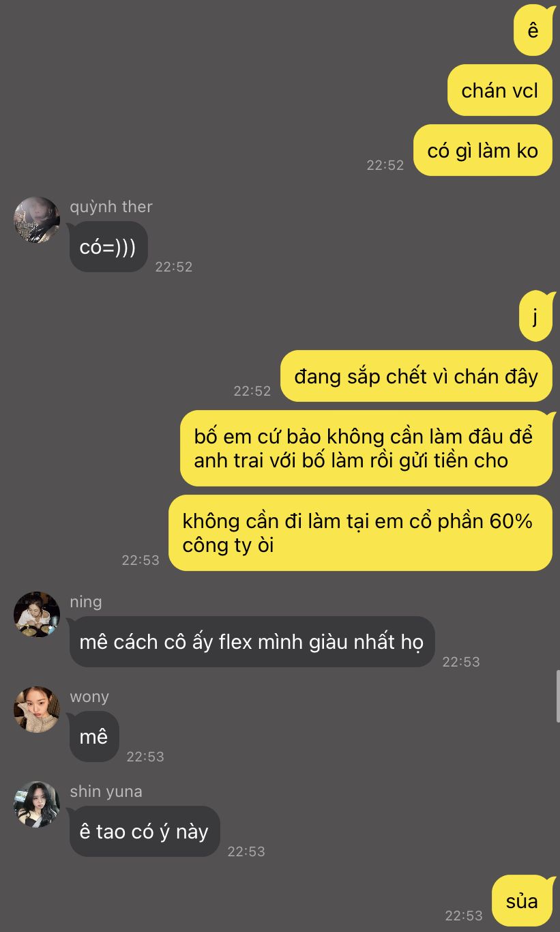Select the "chán vcl" yellow message bubble

tap(500, 90)
